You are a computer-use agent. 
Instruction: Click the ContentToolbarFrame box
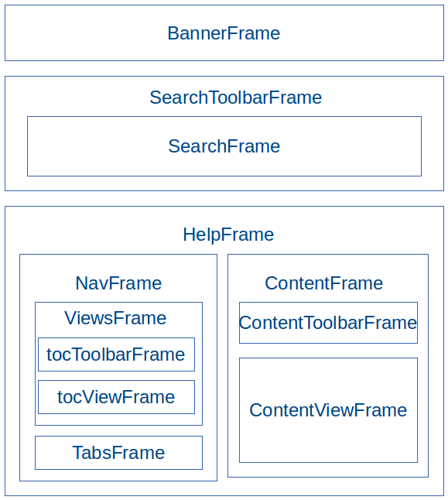click(x=328, y=323)
